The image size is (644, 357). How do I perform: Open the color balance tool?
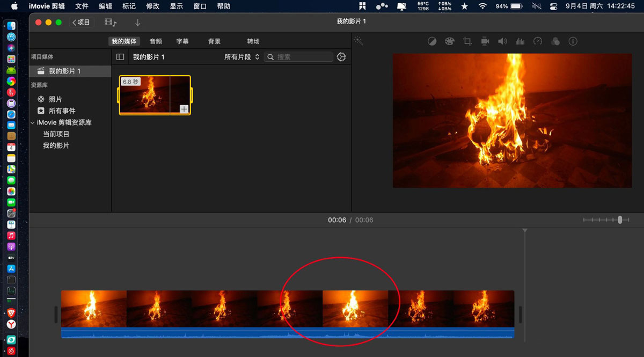pos(432,41)
